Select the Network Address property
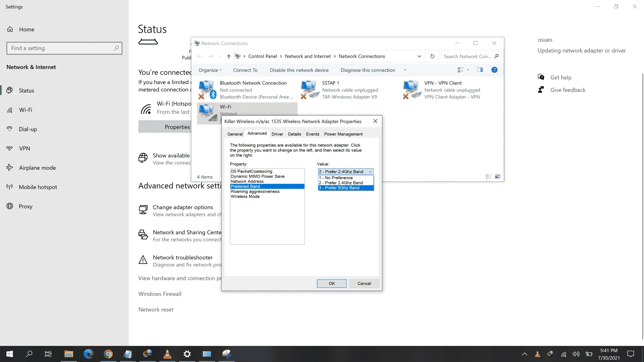 [x=267, y=181]
